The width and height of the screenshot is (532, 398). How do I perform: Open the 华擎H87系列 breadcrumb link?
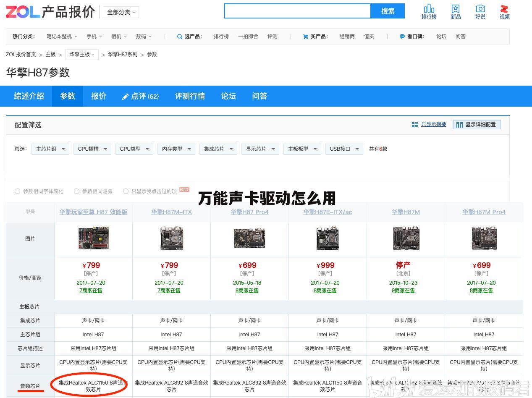click(123, 55)
